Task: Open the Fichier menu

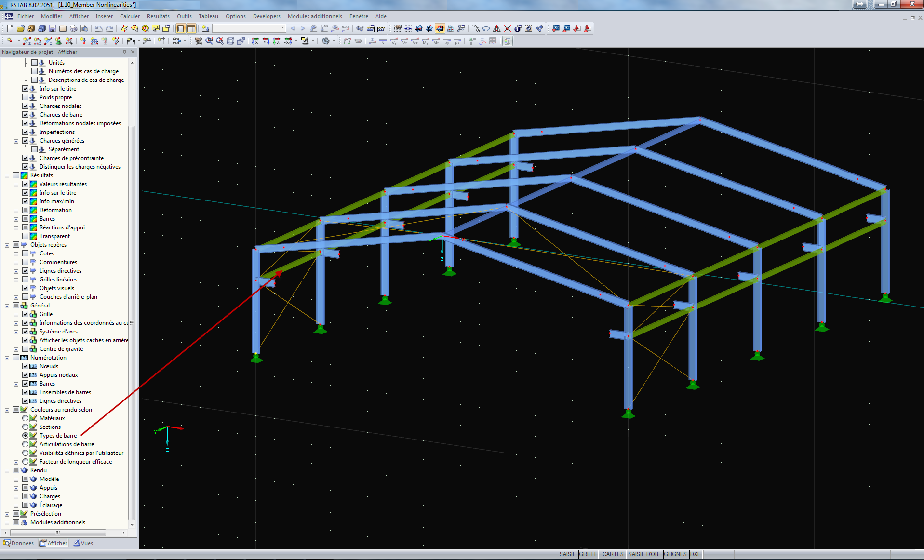Action: click(x=26, y=16)
